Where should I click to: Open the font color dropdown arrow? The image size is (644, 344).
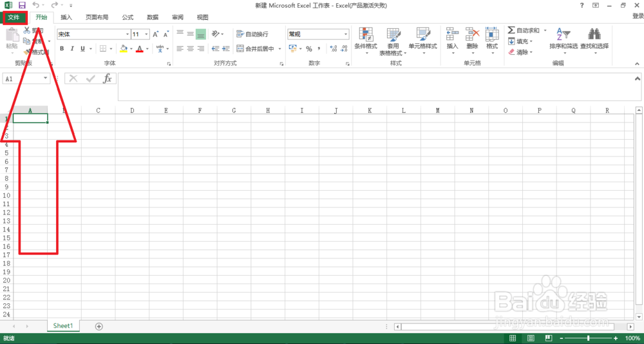pos(147,49)
